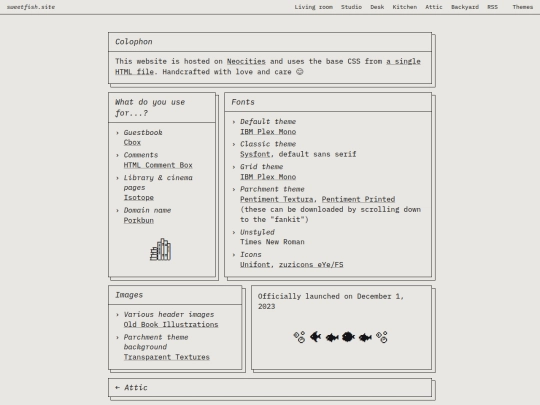
Task: Follow the Neocities link
Action: [246, 61]
